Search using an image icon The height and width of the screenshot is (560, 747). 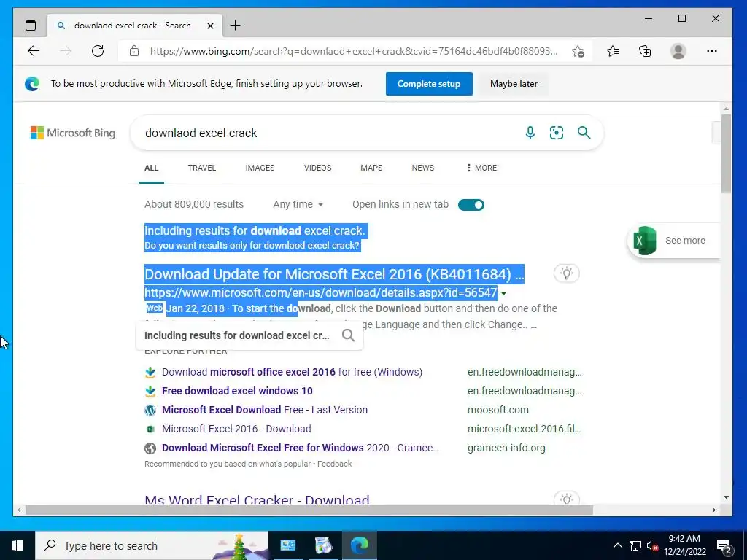(x=557, y=133)
